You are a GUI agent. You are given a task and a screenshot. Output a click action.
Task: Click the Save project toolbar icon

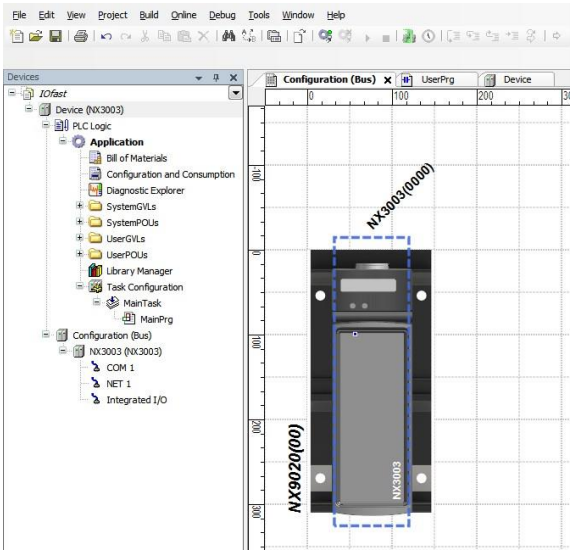[x=56, y=36]
